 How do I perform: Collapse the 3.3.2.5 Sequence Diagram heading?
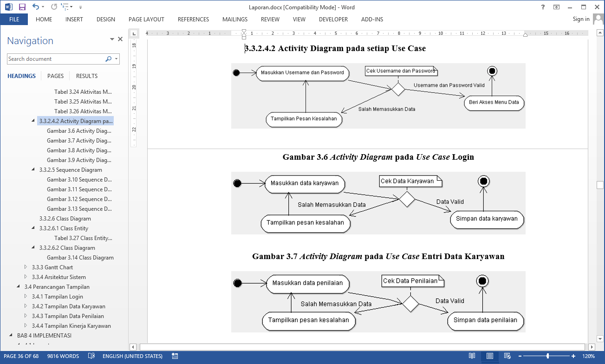[x=33, y=170]
